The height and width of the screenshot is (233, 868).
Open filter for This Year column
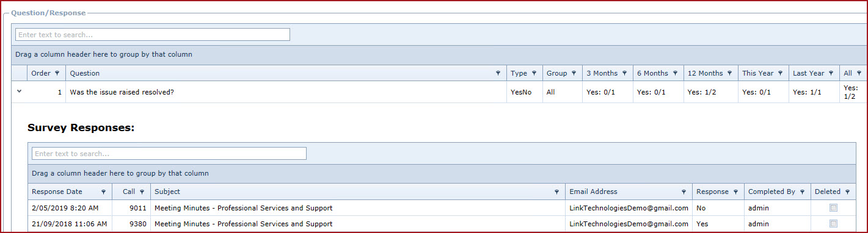pyautogui.click(x=780, y=73)
